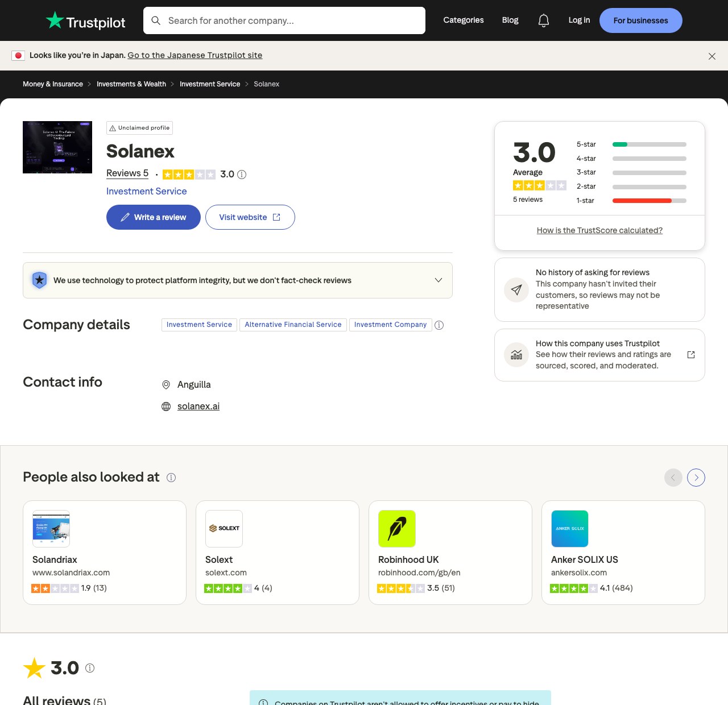Open How is the TrustScore calculated link

click(x=599, y=230)
